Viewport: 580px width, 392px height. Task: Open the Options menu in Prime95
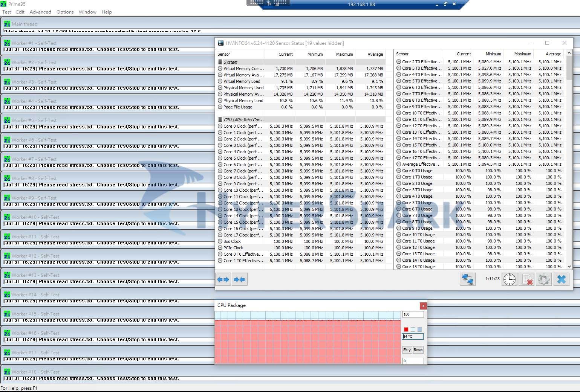(x=65, y=12)
